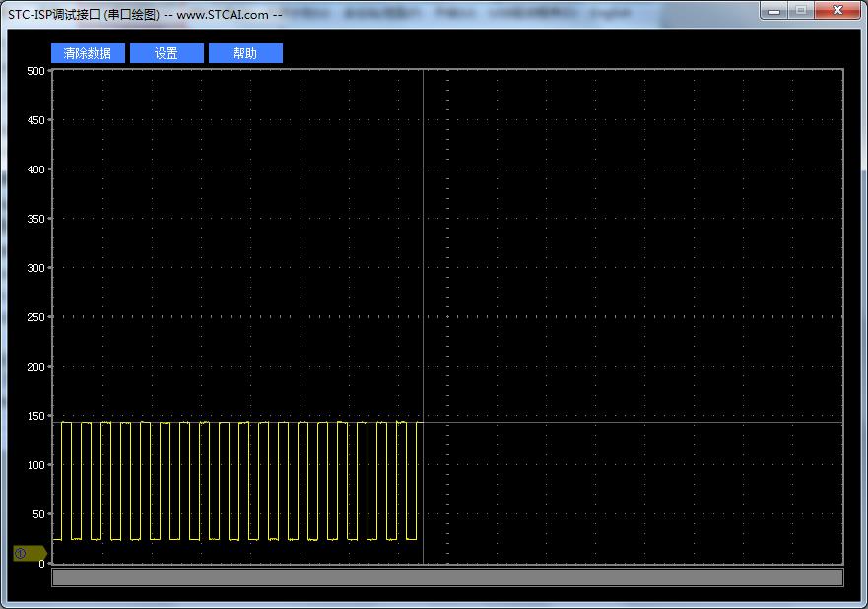Click the 400 label on the Y axis
The image size is (868, 609).
click(36, 169)
